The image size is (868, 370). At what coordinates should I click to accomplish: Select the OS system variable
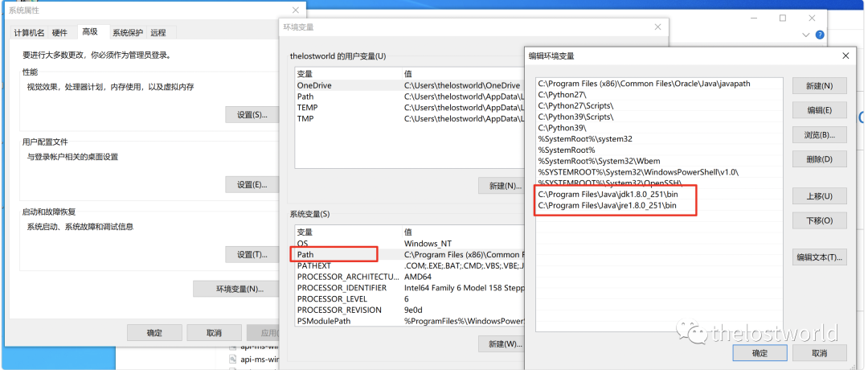tap(410, 243)
